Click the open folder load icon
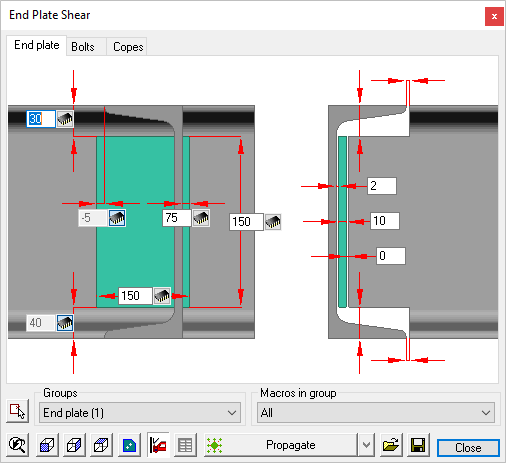Viewport: 506px width, 463px height. coord(391,445)
